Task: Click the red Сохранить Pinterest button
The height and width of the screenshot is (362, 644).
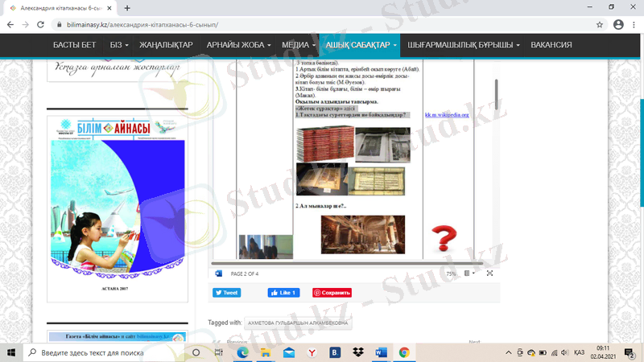Action: pos(332,293)
